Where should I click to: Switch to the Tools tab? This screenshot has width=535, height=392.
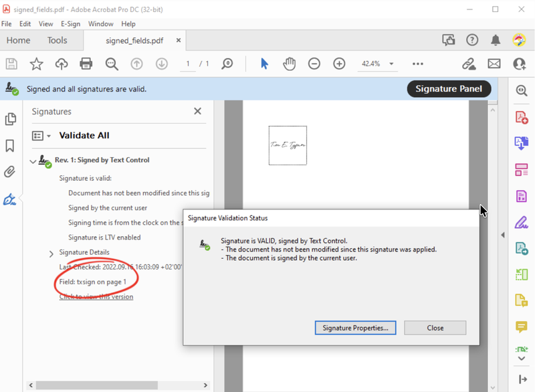(57, 40)
